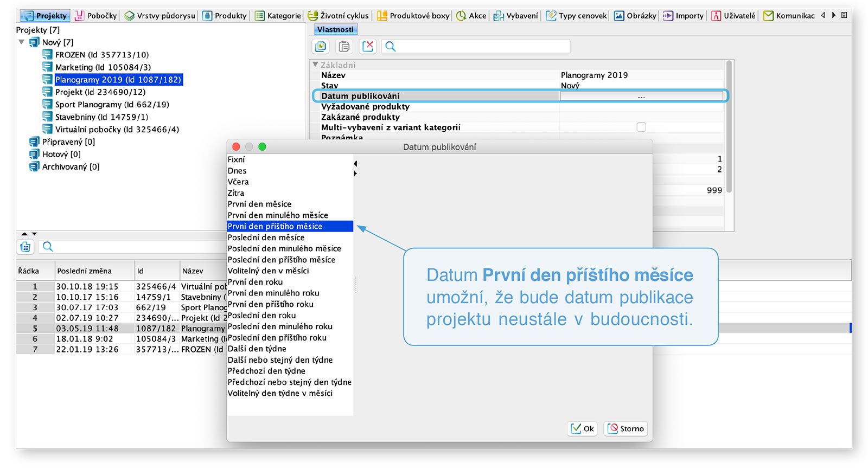
Task: Toggle the Multi-vybavení z variant kategorií checkbox
Action: pyautogui.click(x=641, y=127)
